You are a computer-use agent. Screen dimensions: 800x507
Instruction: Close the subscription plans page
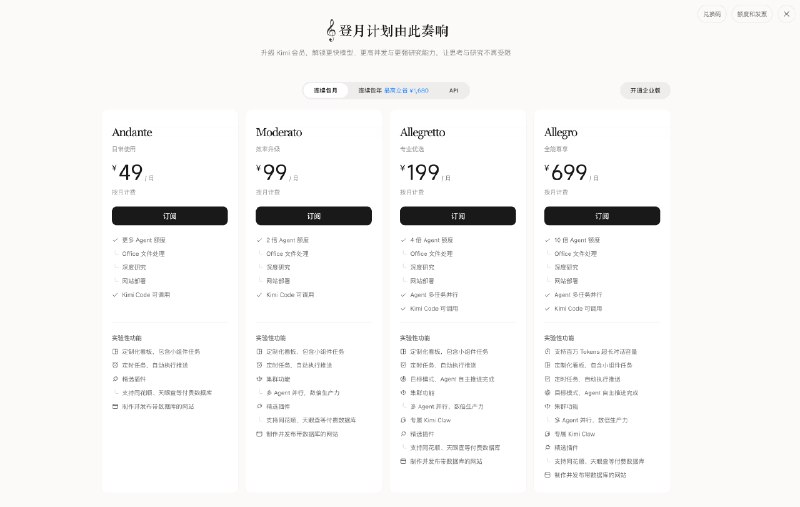(x=787, y=14)
